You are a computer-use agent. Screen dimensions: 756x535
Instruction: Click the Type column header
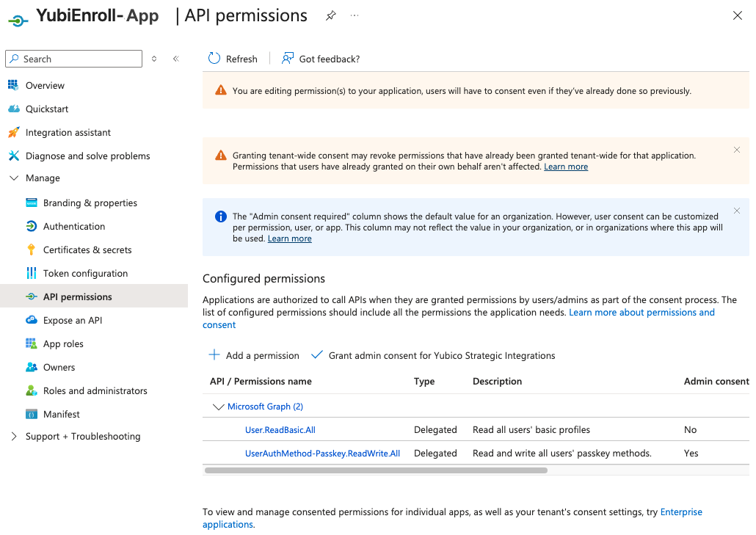(424, 381)
